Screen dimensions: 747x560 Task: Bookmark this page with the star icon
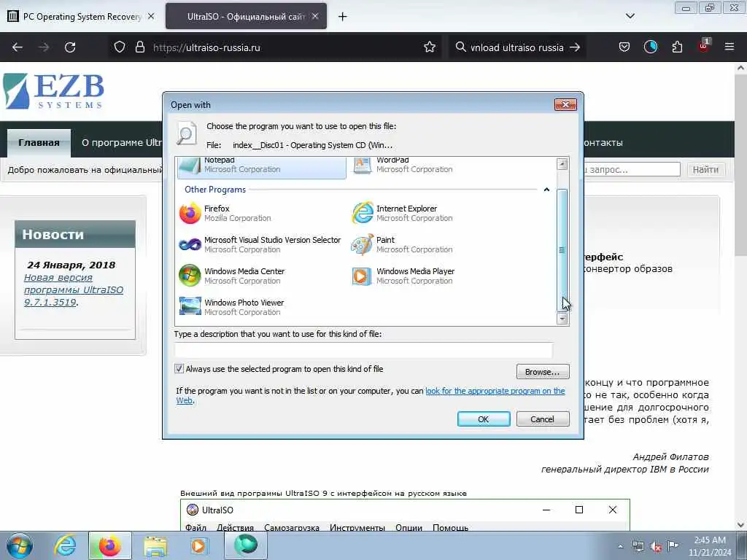(x=430, y=47)
